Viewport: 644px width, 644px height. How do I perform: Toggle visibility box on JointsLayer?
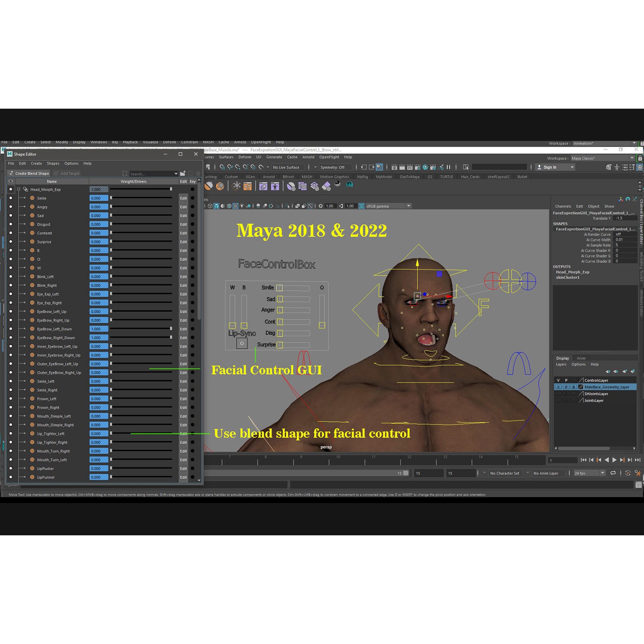tap(558, 400)
